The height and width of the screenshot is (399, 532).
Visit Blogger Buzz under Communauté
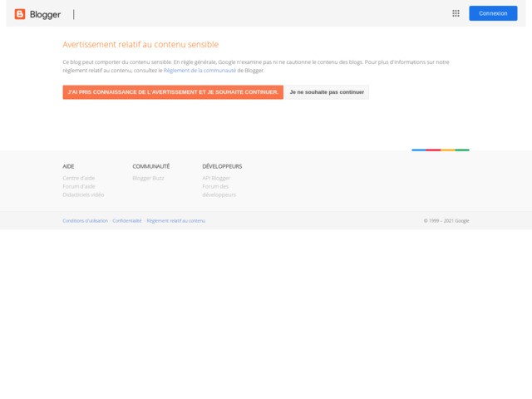(148, 178)
